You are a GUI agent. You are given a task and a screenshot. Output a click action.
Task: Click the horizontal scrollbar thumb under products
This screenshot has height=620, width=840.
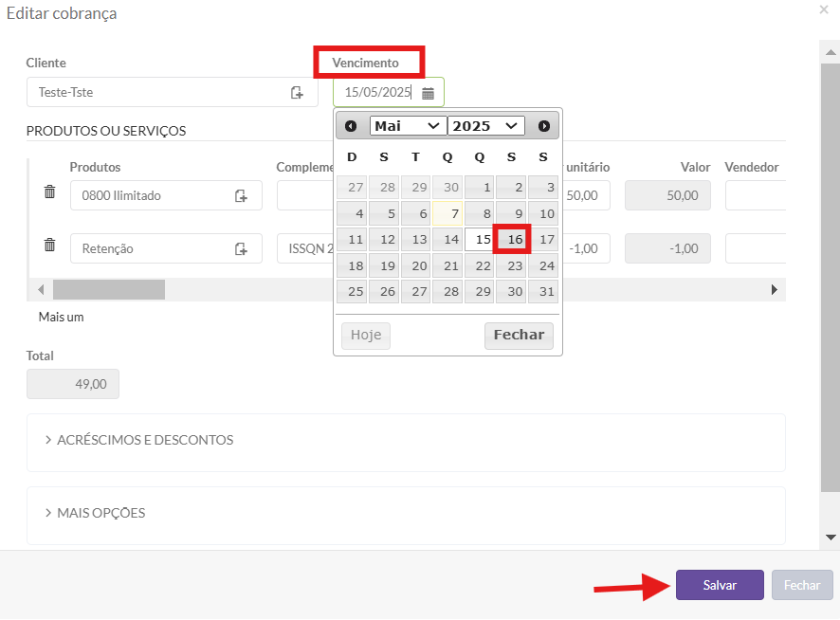coord(109,290)
